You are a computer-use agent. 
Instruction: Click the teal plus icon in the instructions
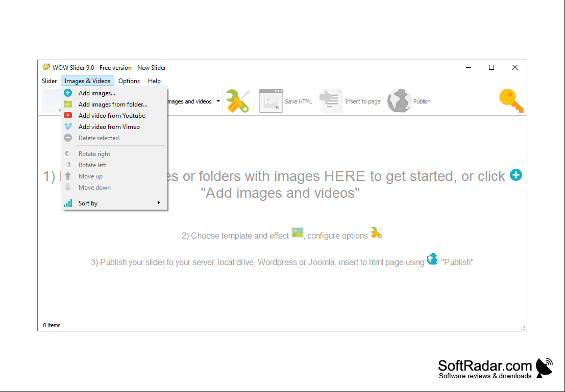tap(516, 175)
